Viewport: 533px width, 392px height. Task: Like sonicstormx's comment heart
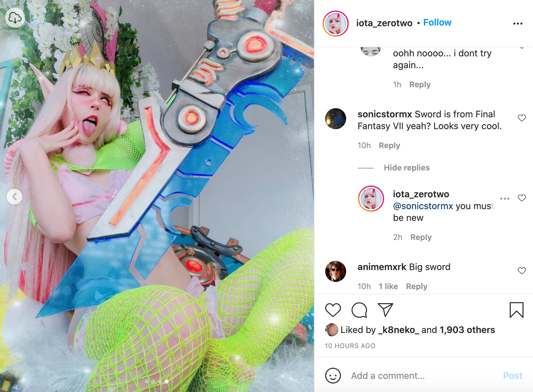click(x=522, y=118)
